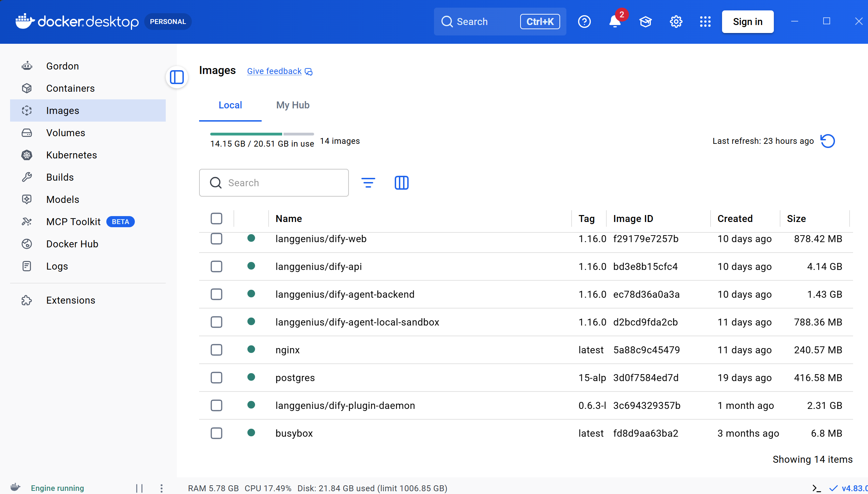Click the disk usage progress bar
The height and width of the screenshot is (494, 868).
(x=262, y=134)
